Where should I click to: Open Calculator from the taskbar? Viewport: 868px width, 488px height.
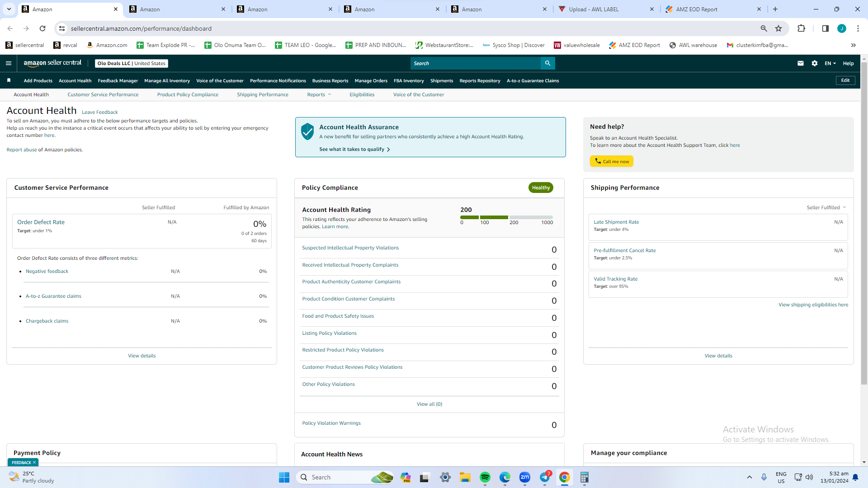(x=585, y=477)
